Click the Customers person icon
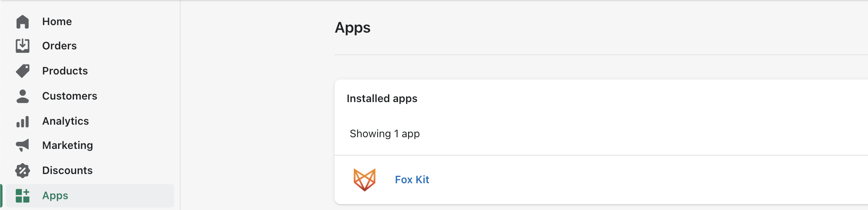Image resolution: width=868 pixels, height=210 pixels. 23,96
